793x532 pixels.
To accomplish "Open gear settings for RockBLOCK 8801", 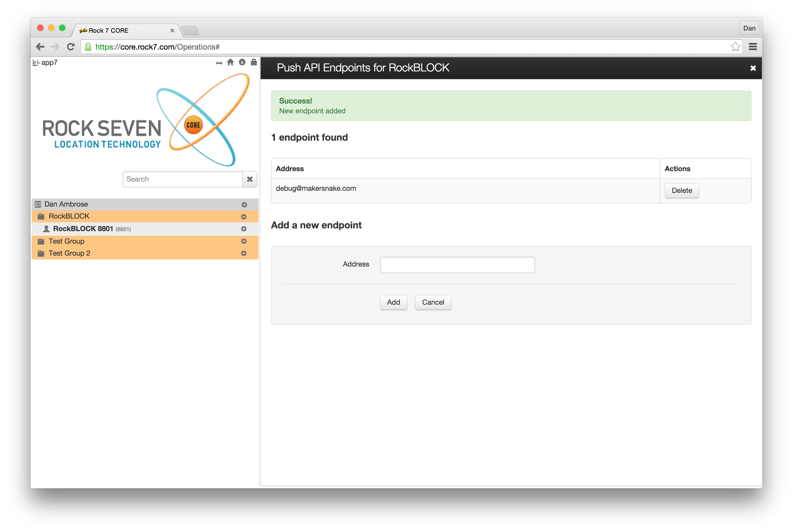I will (x=244, y=229).
